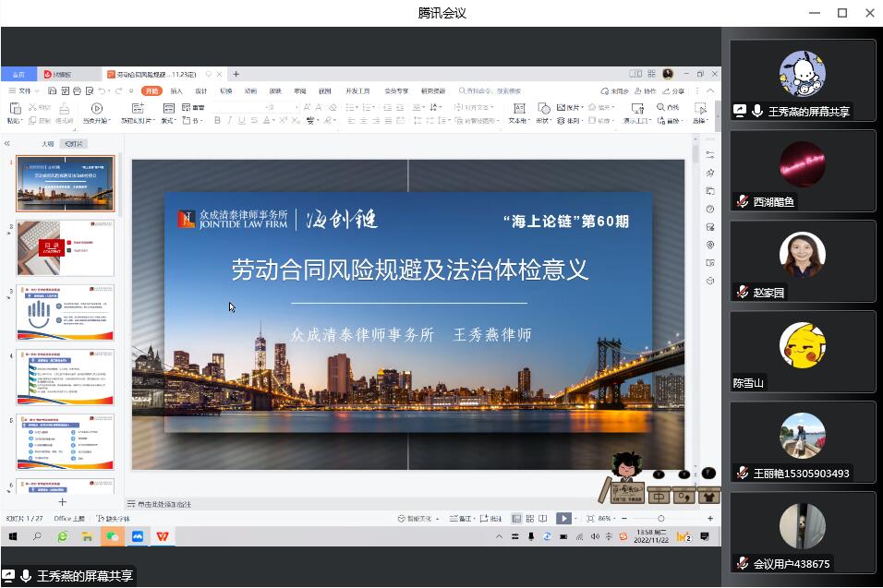Screen dimensions: 883x588
Task: Click the Windows Start button
Action: point(13,536)
